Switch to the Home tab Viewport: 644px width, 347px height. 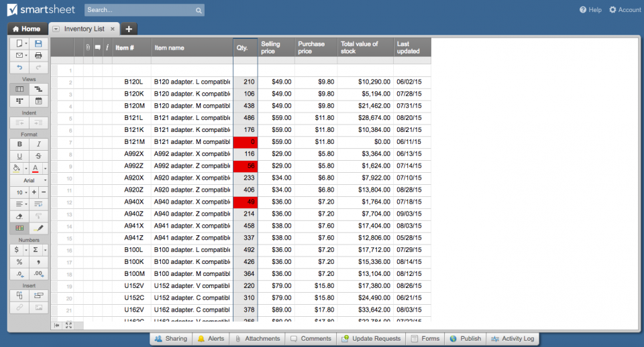[27, 29]
